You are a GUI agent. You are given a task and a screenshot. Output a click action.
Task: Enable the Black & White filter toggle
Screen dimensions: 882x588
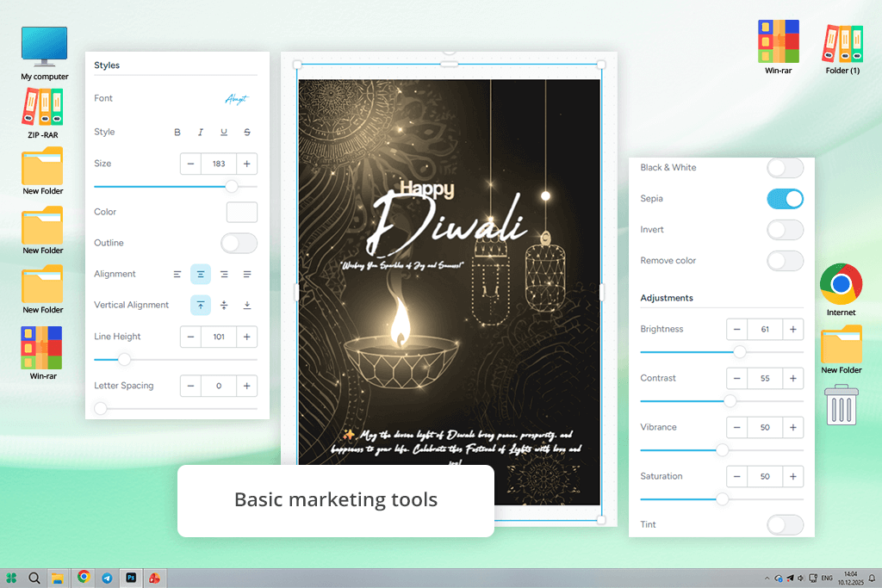coord(786,168)
